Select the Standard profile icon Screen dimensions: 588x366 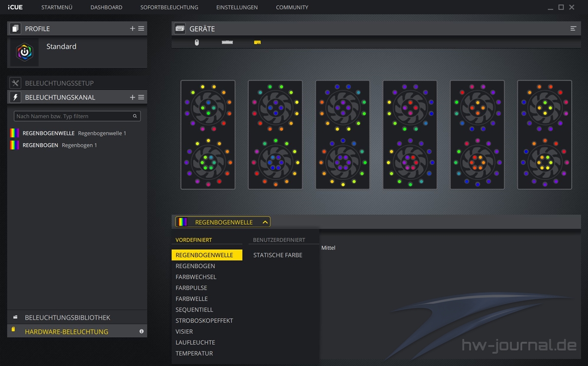point(24,52)
